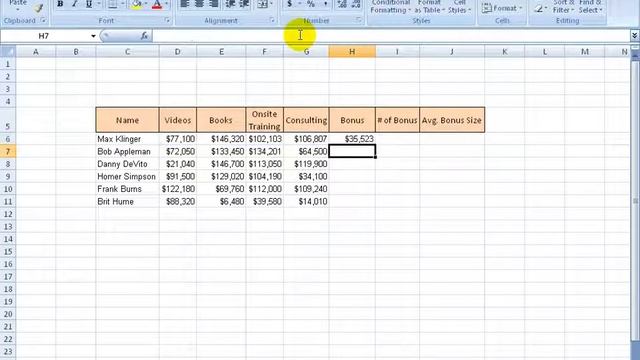Click Merge & Center icon
Screen dimensions: 640x360
tap(263, 4)
